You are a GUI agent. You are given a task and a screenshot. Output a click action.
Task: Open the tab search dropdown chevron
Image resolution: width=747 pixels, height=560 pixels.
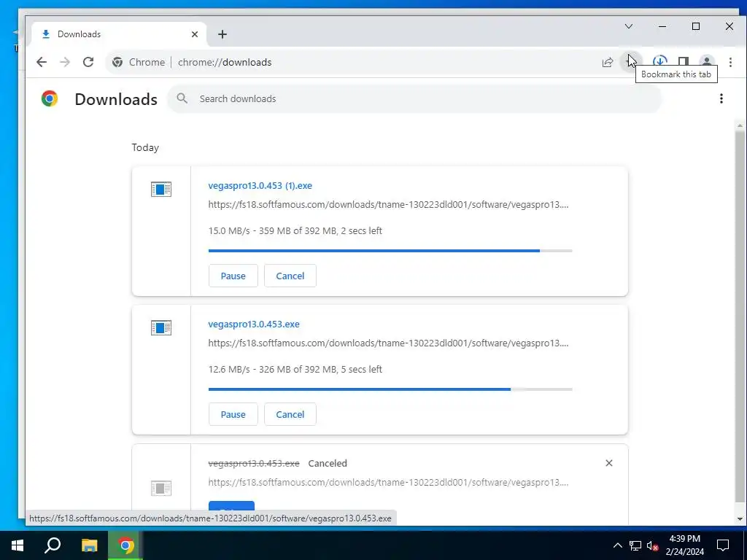pos(629,26)
